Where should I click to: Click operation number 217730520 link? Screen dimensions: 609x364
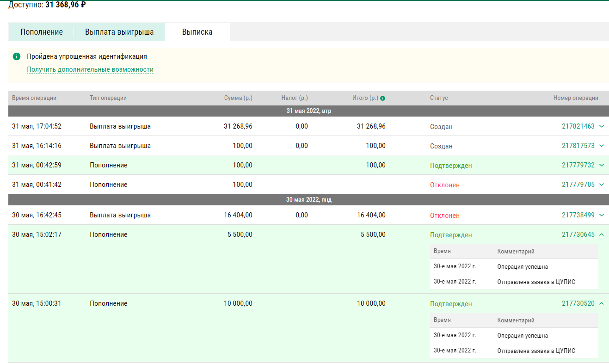[578, 304]
